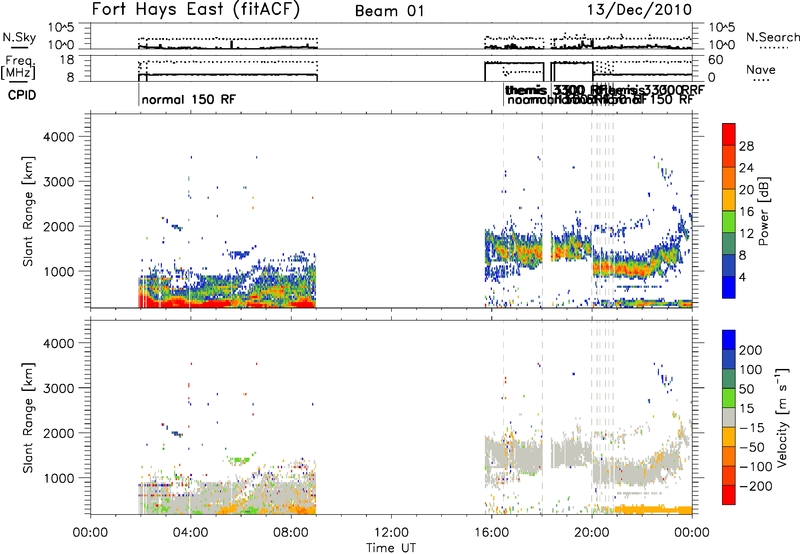This screenshot has height=554, width=800.
Task: Click the "Slant Range [km]" label of the power panel
Action: coord(29,211)
